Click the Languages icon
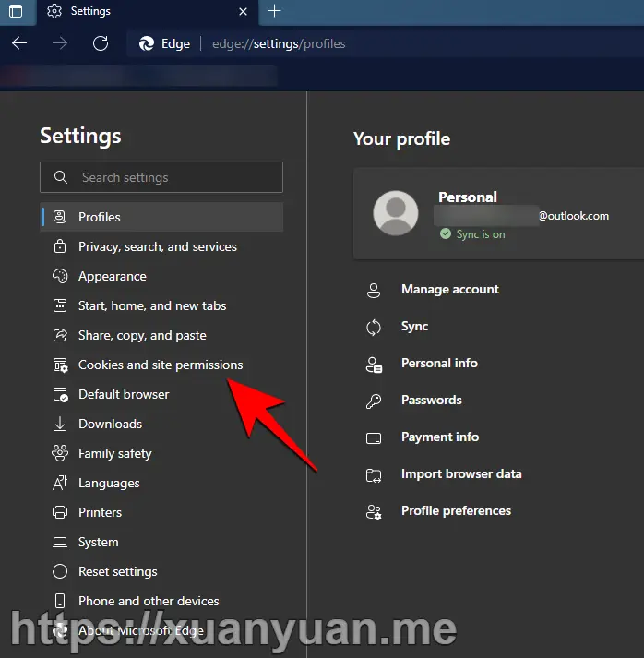Image resolution: width=644 pixels, height=658 pixels. [60, 483]
